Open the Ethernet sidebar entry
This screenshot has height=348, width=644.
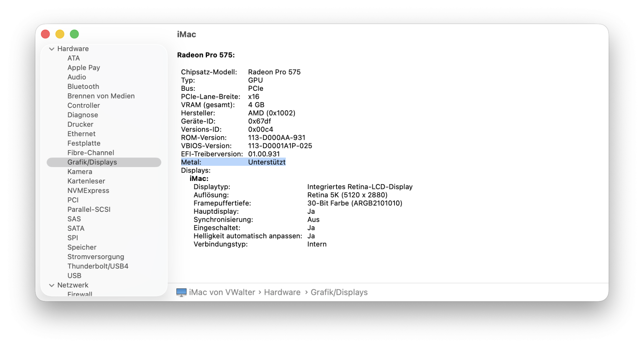tap(81, 134)
